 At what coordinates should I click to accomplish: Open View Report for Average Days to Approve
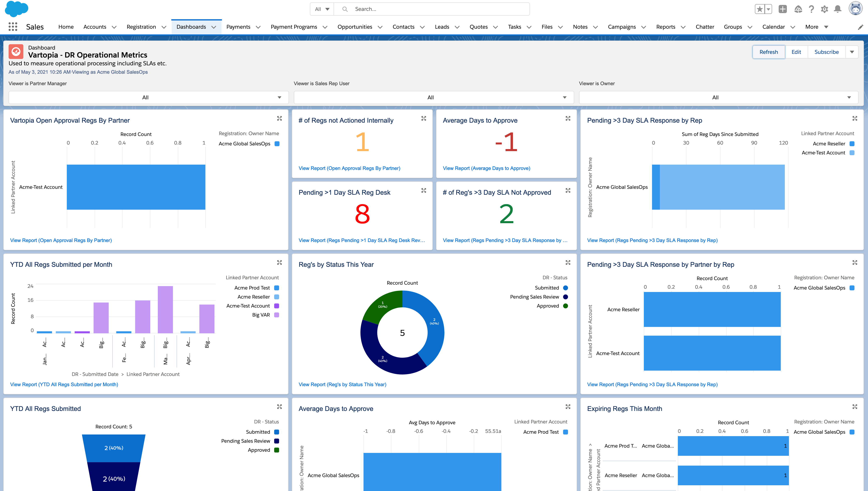(486, 168)
